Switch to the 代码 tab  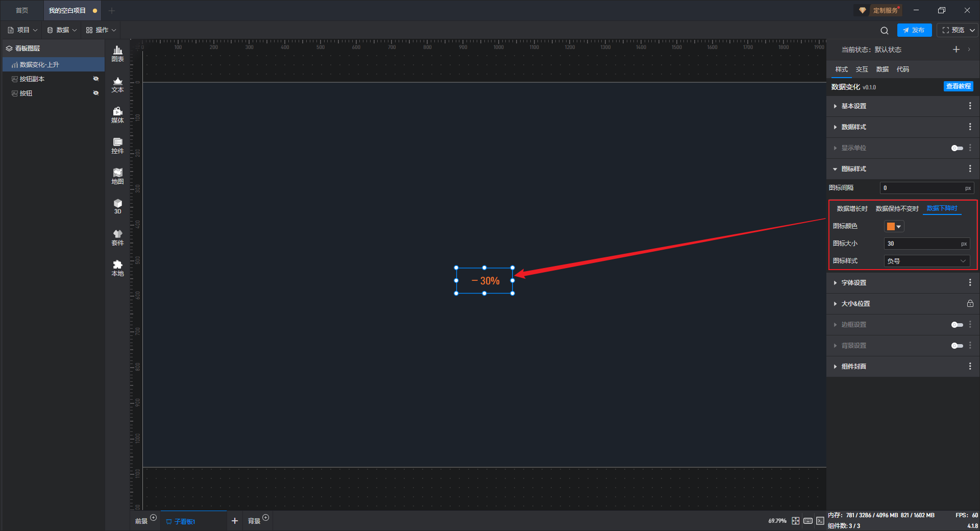click(x=902, y=69)
